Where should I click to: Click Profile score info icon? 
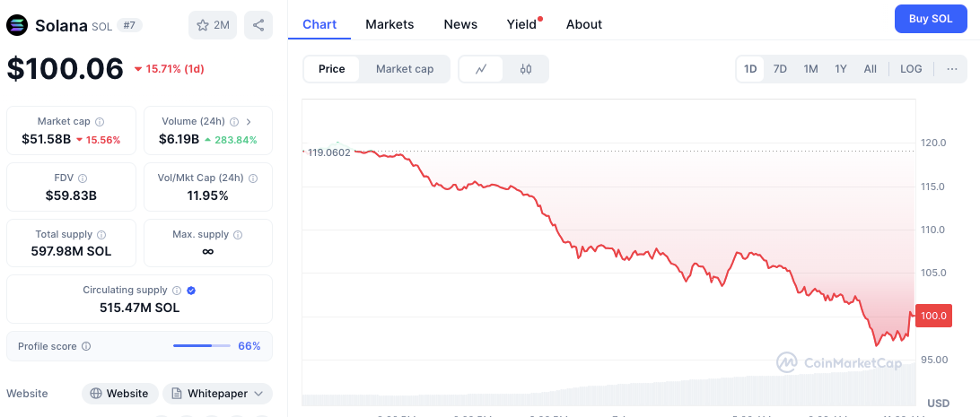coord(86,346)
